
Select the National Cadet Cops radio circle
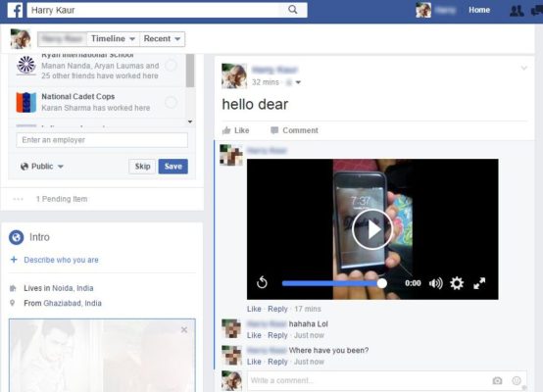point(172,103)
